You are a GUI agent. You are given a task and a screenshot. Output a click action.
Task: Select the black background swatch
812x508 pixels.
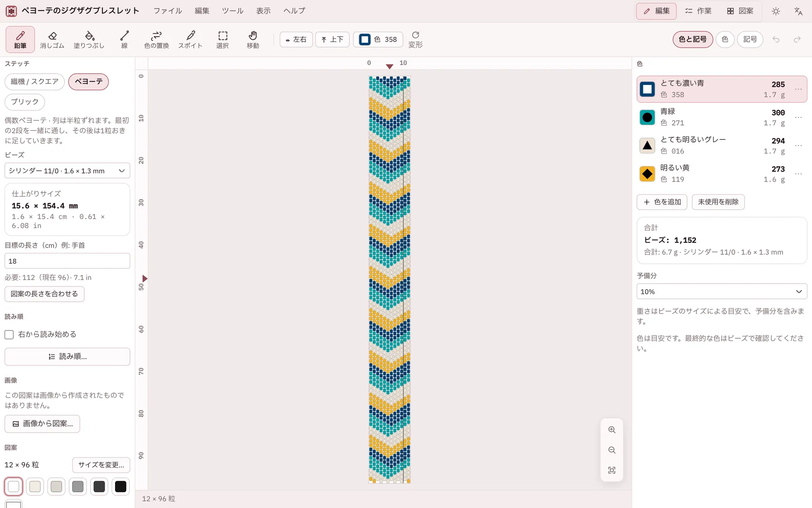click(x=120, y=487)
